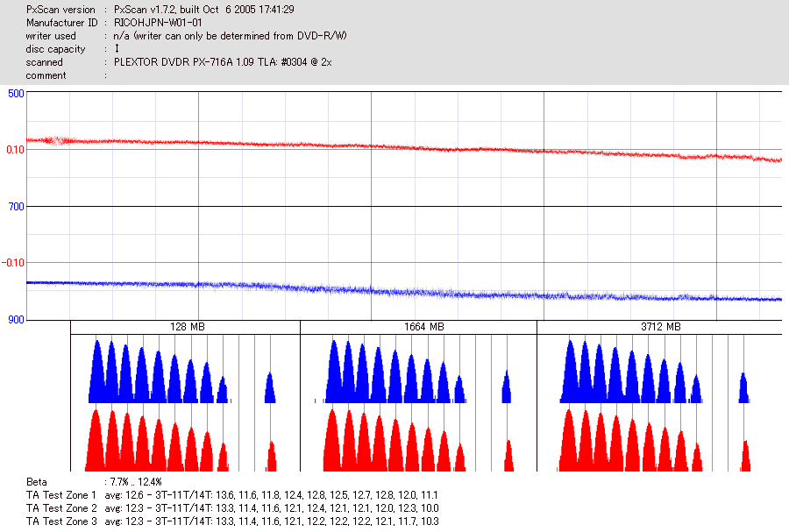Image resolution: width=789 pixels, height=532 pixels.
Task: Select the Manufacturer ID value RICOHJPN-W01-01
Action: [x=158, y=23]
